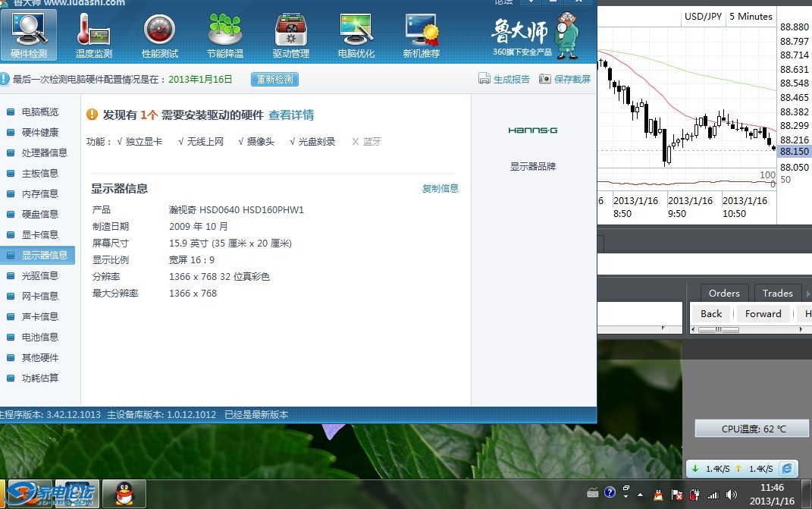Click the 生成报告 generate report icon
Viewport: 812px width, 509px height.
[483, 78]
